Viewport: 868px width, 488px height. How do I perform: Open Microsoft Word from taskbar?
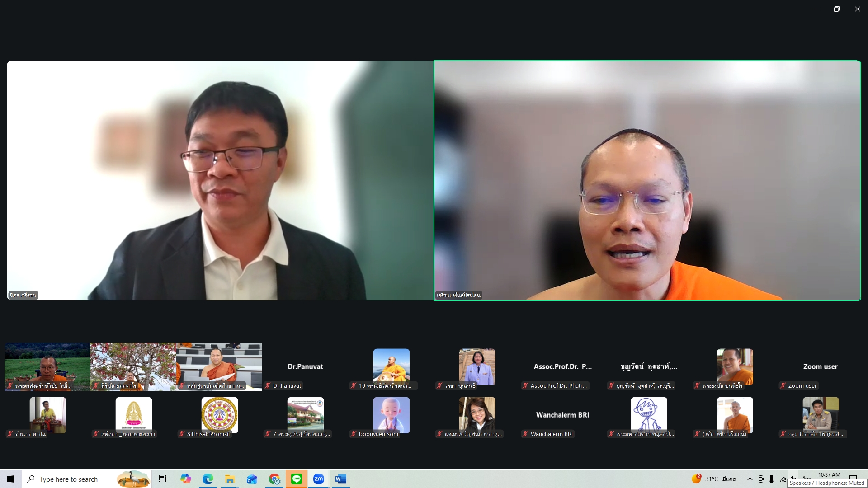click(340, 479)
